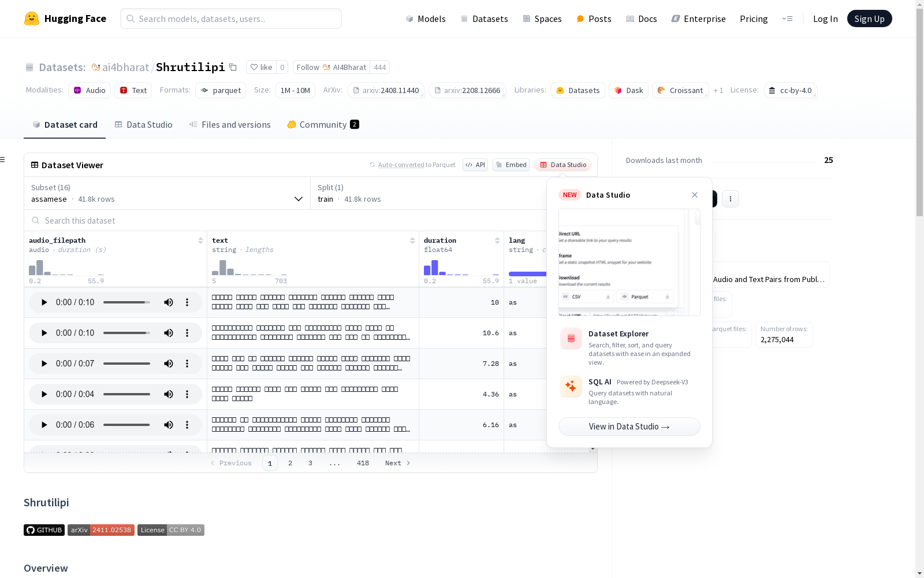Seek the 0:04 audio progress bar
The image size is (924, 578).
(126, 394)
